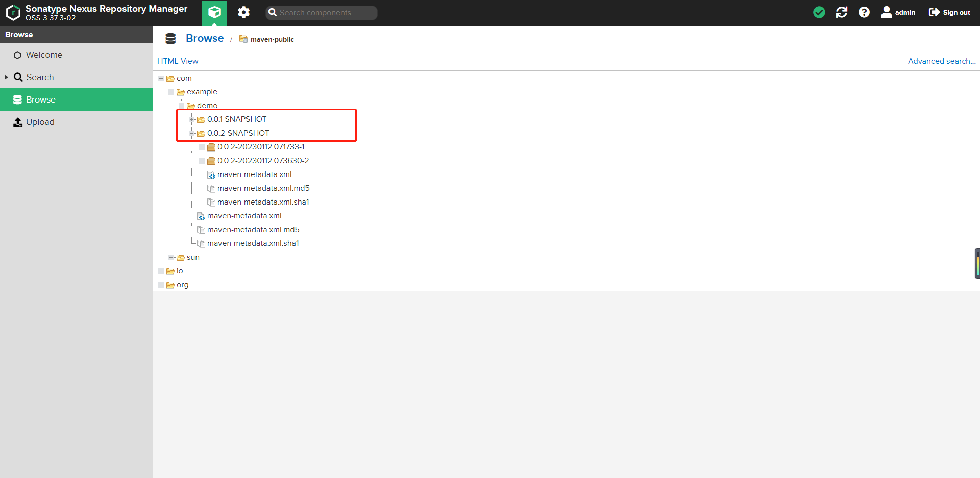The height and width of the screenshot is (478, 980).
Task: Expand the 0.0.2-20230112.071733-1 component node
Action: coord(202,147)
